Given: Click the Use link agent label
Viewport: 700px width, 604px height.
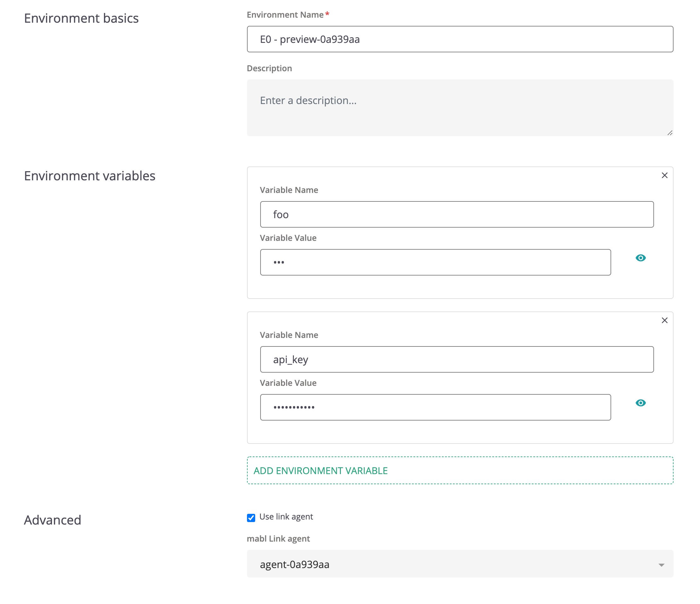Looking at the screenshot, I should coord(286,517).
